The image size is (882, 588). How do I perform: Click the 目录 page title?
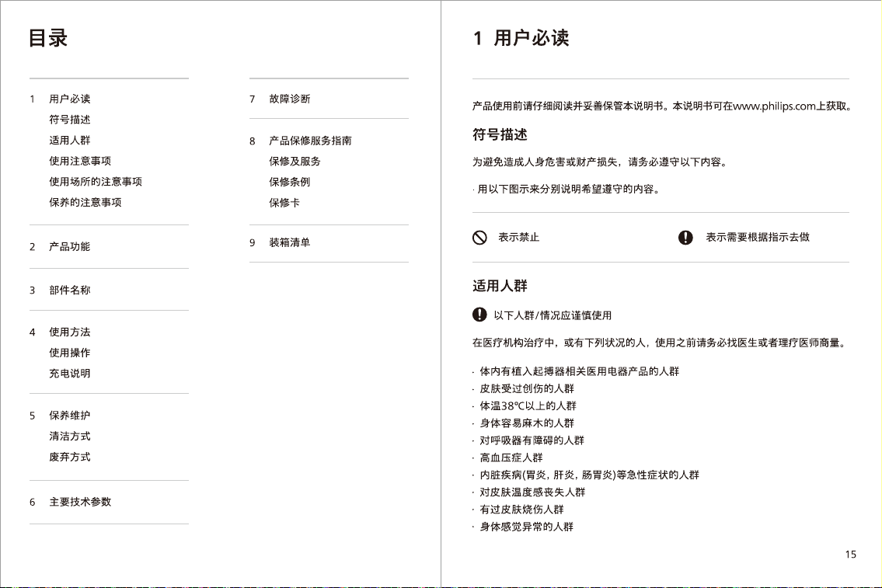tap(48, 38)
